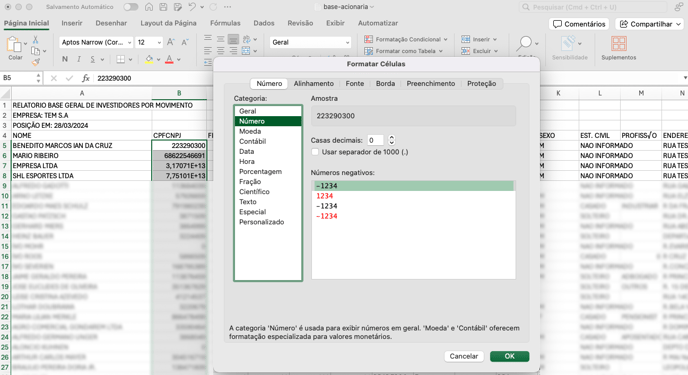The width and height of the screenshot is (688, 375).
Task: Click the Casas decimais input field
Action: pos(375,140)
